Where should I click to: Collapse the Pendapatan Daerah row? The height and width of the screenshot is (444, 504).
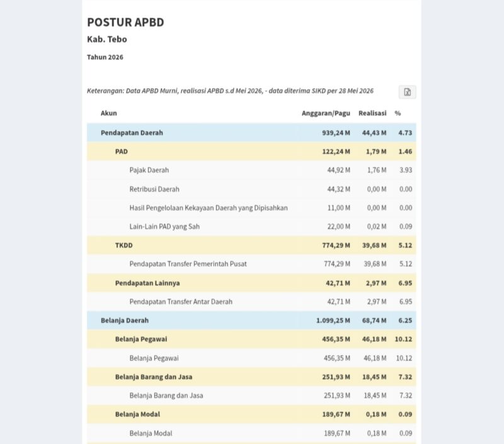tap(251, 133)
